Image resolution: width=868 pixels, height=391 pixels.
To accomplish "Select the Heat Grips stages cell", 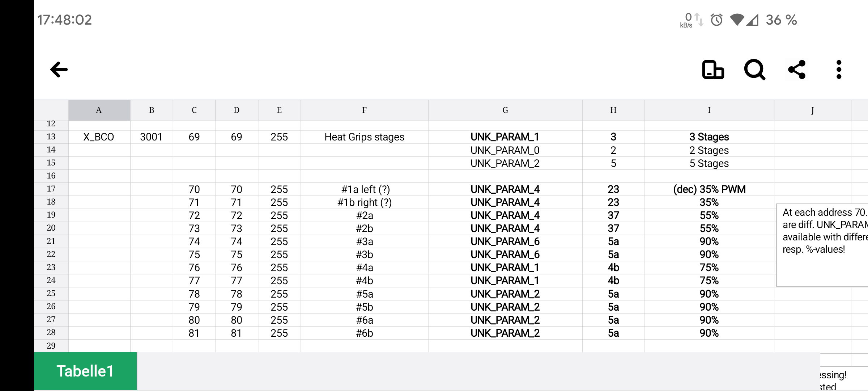I will pos(364,137).
